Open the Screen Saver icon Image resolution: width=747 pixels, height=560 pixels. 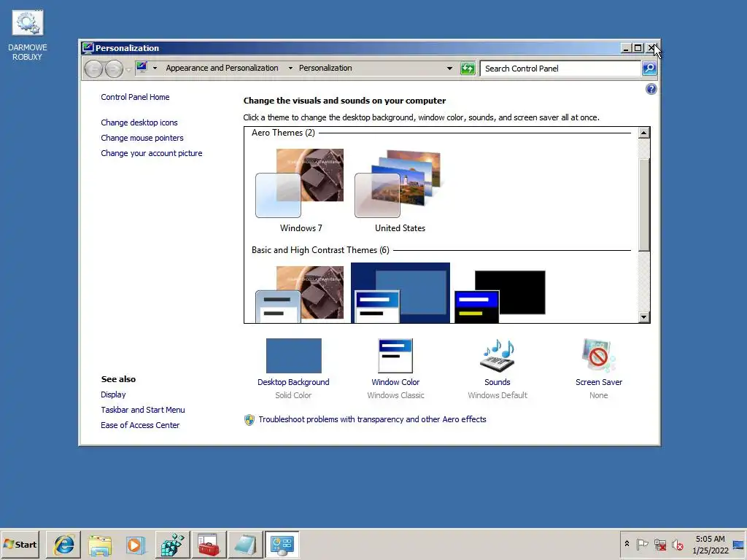pyautogui.click(x=598, y=356)
